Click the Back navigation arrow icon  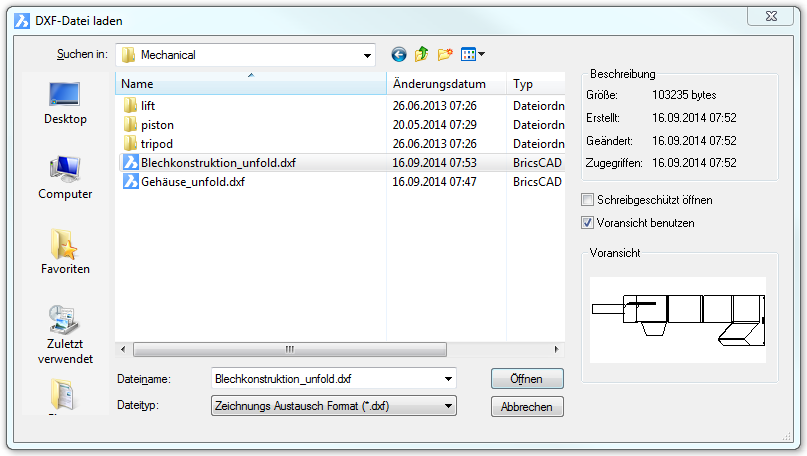tap(399, 55)
